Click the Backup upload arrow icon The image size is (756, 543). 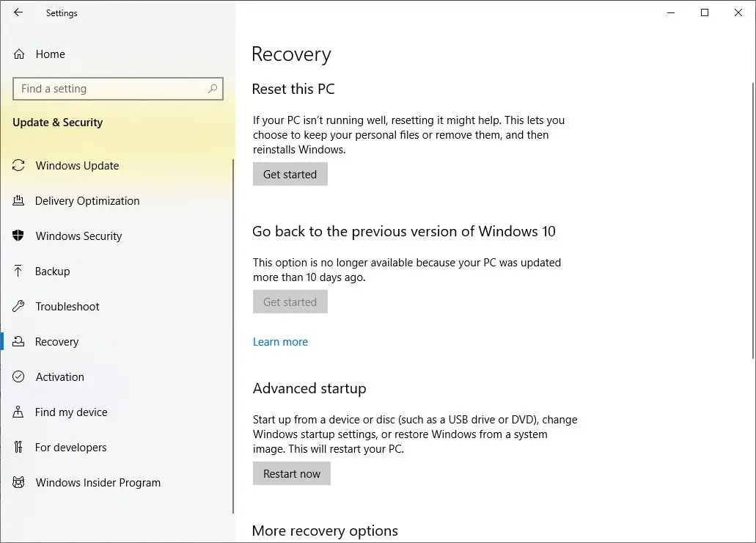(x=19, y=271)
